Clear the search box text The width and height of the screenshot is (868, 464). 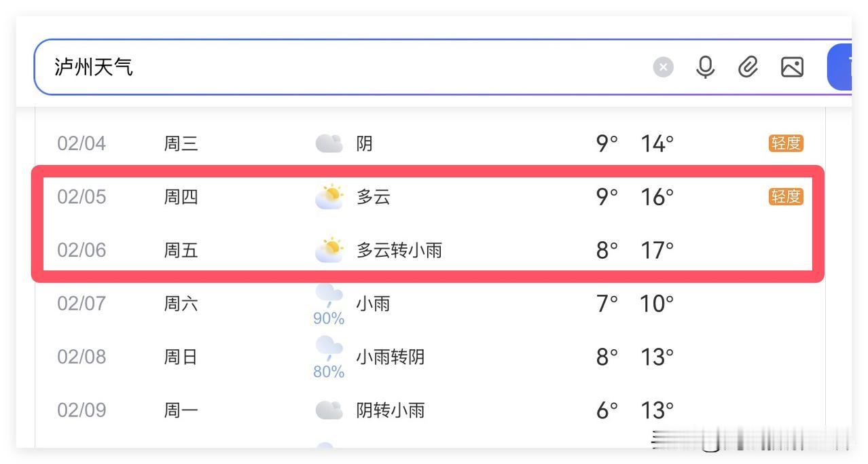pyautogui.click(x=663, y=67)
